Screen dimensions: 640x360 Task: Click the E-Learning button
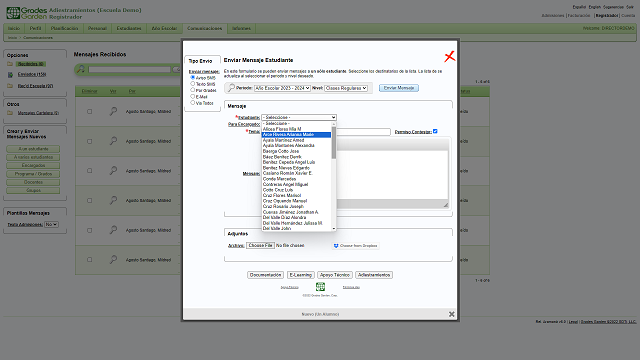301,275
